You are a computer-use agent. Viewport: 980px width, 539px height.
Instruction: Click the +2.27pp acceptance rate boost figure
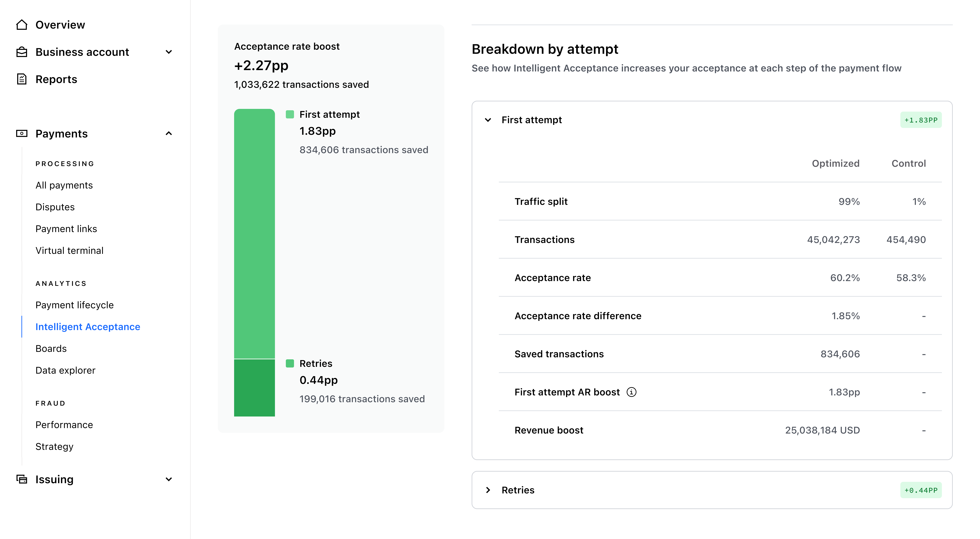click(x=261, y=66)
